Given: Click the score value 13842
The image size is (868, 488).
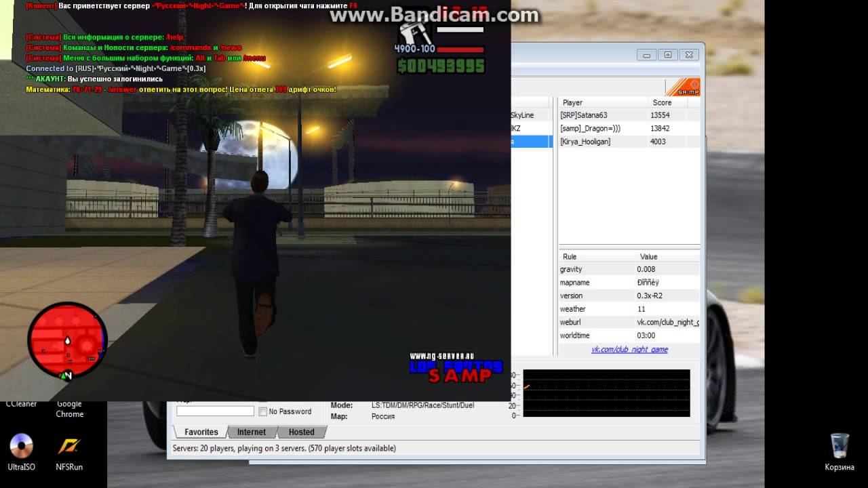Looking at the screenshot, I should pyautogui.click(x=660, y=128).
